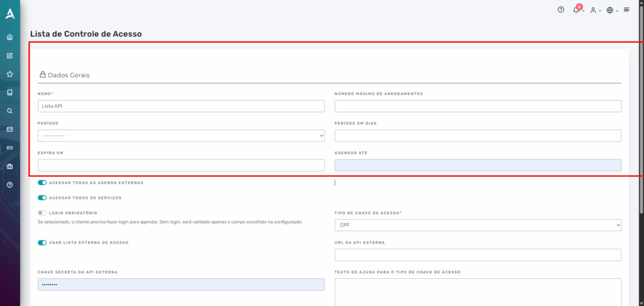Screen dimensions: 644x306
Task: Open the book icon in sidebar
Action: pos(9,93)
